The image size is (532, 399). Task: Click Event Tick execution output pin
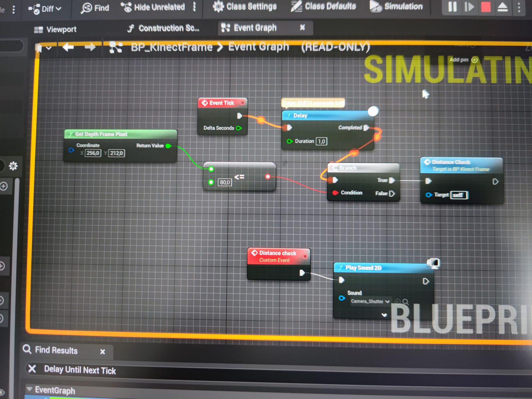click(239, 116)
